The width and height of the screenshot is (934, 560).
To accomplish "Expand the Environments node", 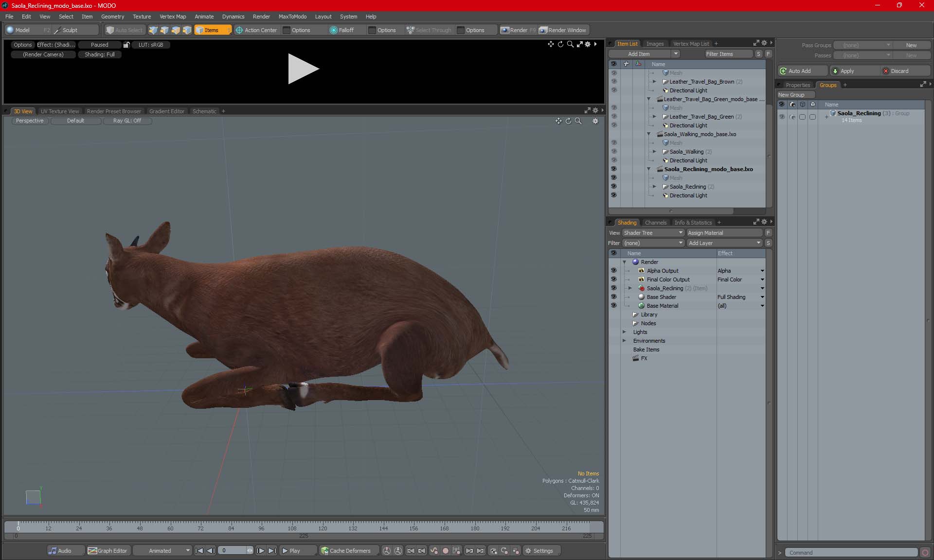I will 625,341.
